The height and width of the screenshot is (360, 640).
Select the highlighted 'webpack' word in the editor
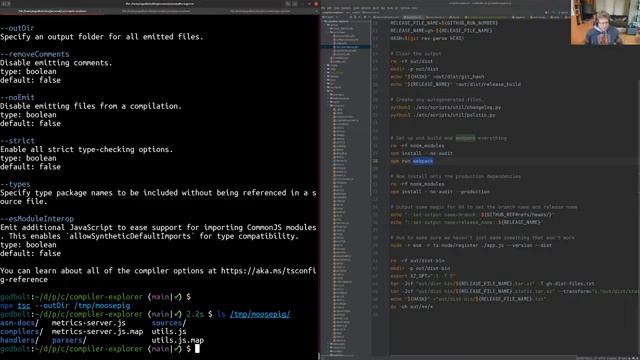(x=422, y=161)
